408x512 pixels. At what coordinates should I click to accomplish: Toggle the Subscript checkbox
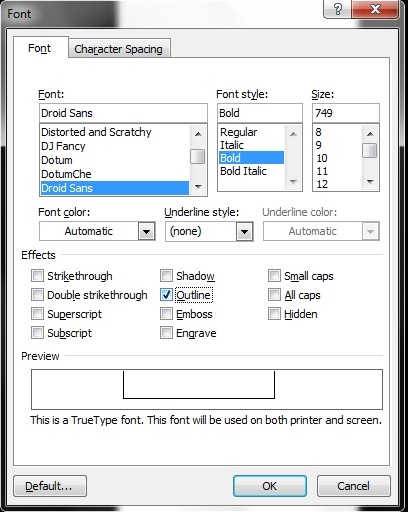37,333
